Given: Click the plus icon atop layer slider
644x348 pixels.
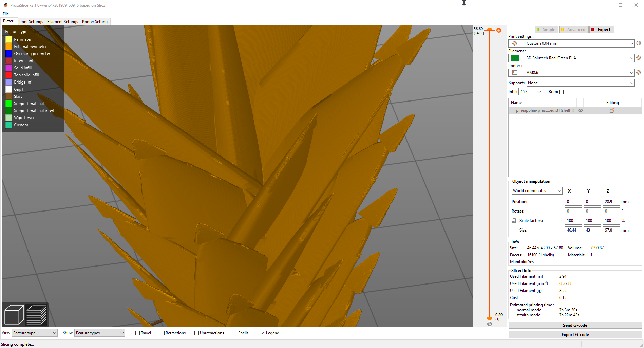Looking at the screenshot, I should tap(499, 30).
